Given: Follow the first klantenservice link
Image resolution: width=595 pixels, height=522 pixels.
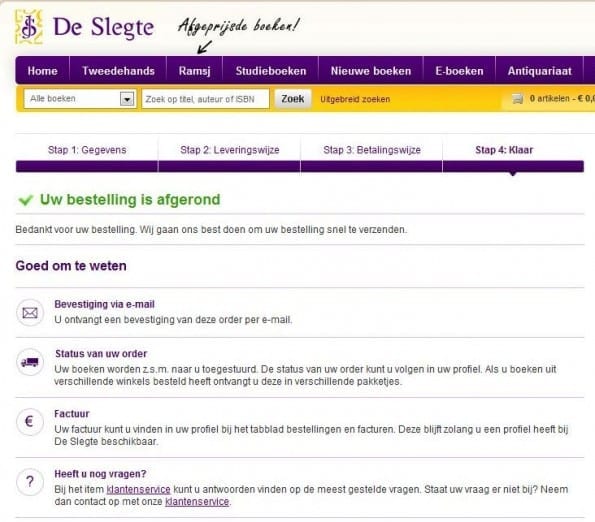Looking at the screenshot, I should click(x=139, y=489).
